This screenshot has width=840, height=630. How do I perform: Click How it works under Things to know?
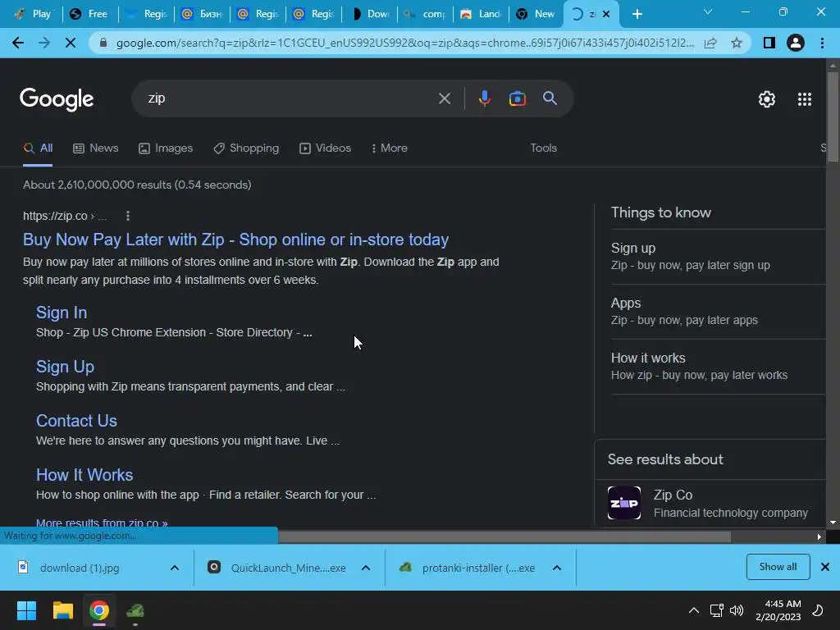pos(648,358)
